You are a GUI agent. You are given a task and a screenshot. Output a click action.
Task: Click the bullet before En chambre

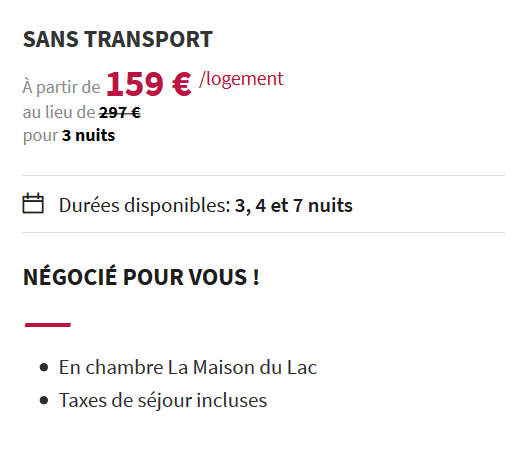click(x=44, y=367)
